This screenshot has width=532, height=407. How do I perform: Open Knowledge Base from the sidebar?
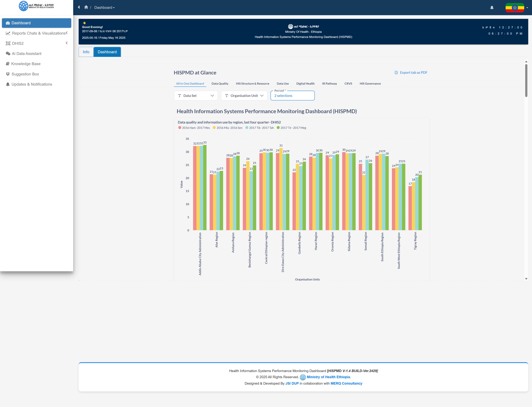26,64
